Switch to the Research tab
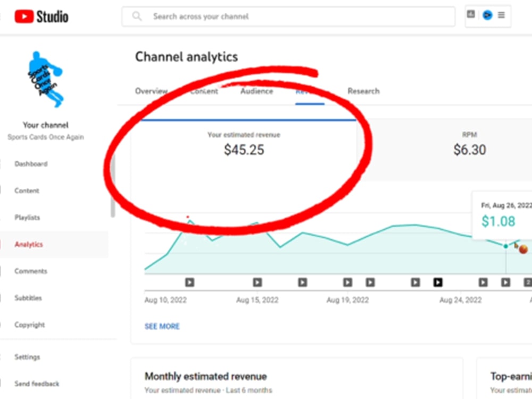532x399 pixels. 364,91
